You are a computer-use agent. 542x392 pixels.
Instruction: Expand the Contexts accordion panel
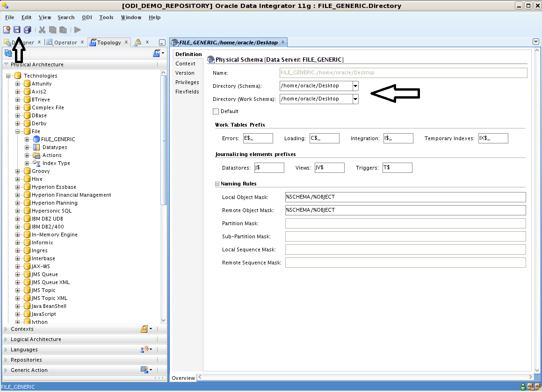(x=6, y=329)
